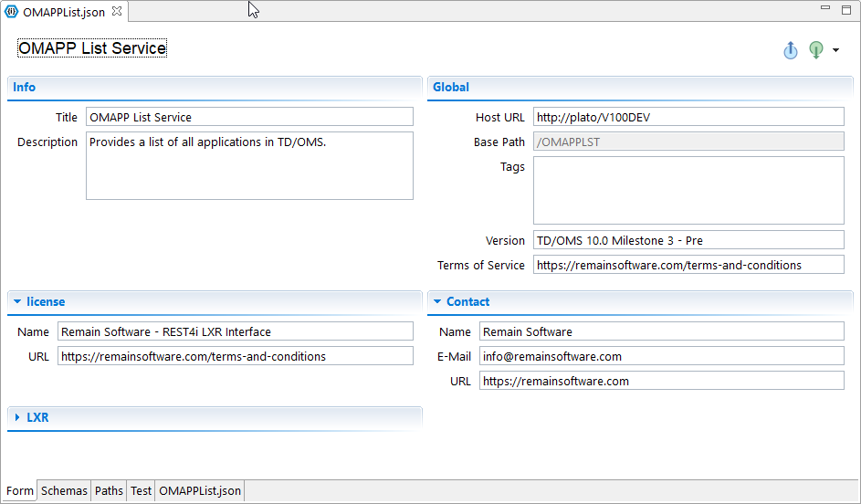
Task: Switch to the Schemas tab
Action: coord(64,491)
